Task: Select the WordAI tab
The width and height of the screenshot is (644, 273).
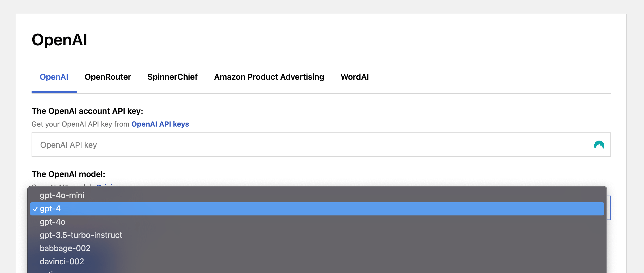Action: [355, 77]
